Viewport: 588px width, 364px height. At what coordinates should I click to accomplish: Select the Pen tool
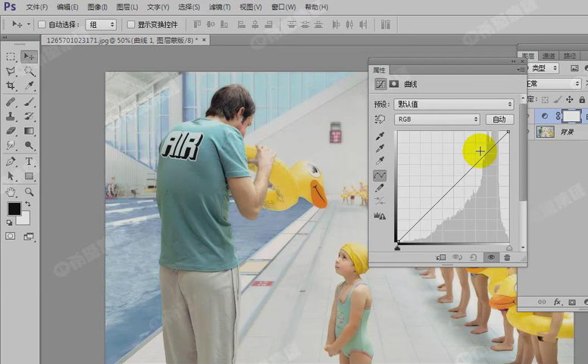point(11,161)
